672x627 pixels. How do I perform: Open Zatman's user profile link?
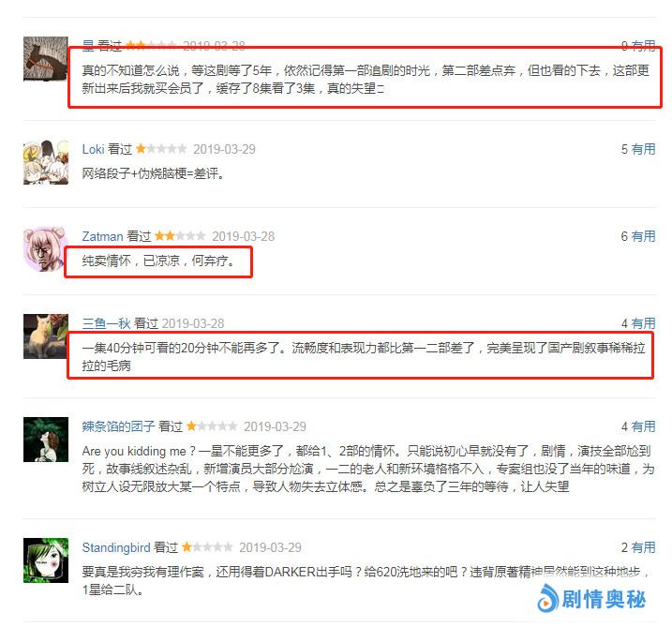point(102,236)
